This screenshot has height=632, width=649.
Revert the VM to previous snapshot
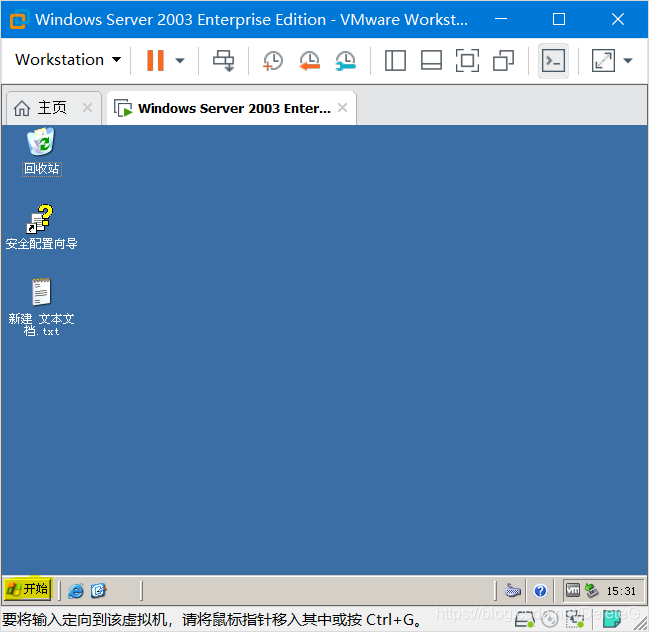point(309,60)
